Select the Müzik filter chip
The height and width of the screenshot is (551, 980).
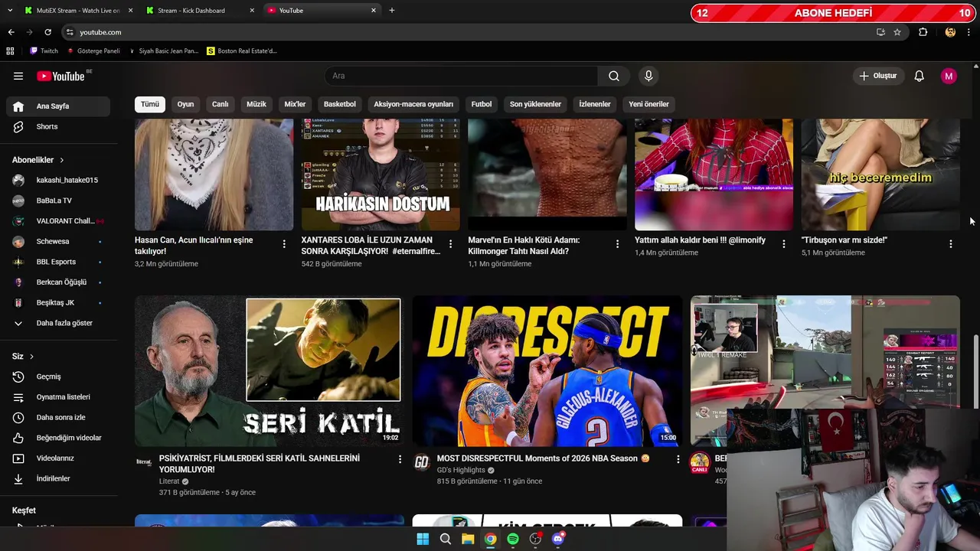(x=256, y=104)
